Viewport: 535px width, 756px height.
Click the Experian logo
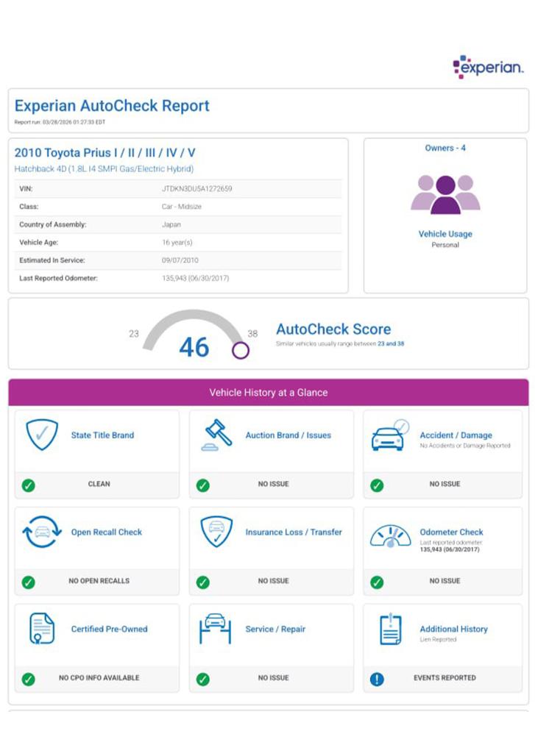point(488,67)
